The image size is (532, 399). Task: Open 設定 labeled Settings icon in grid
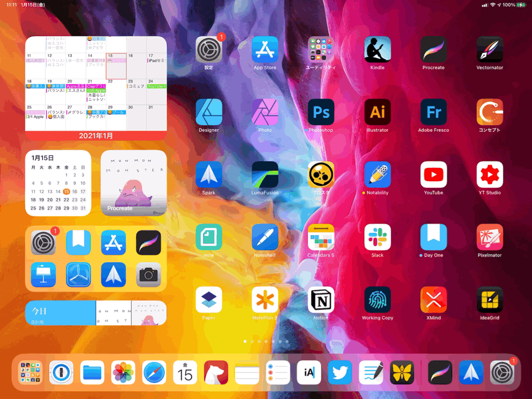tap(209, 49)
